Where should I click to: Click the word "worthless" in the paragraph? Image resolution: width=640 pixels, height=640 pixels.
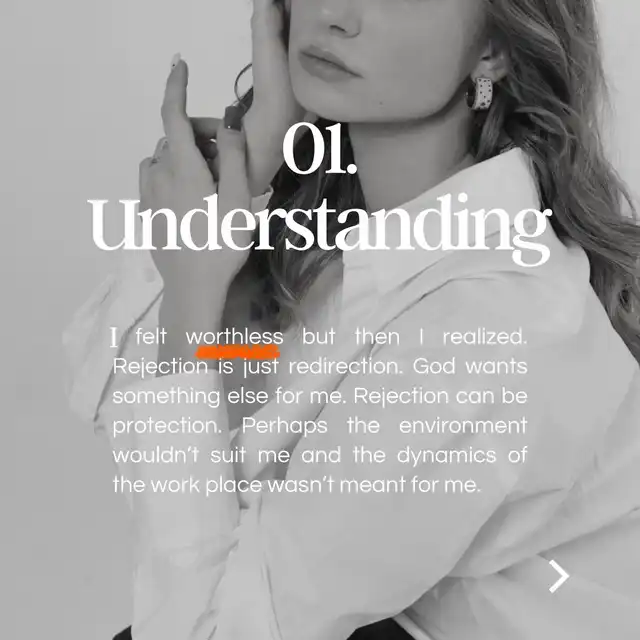point(234,337)
